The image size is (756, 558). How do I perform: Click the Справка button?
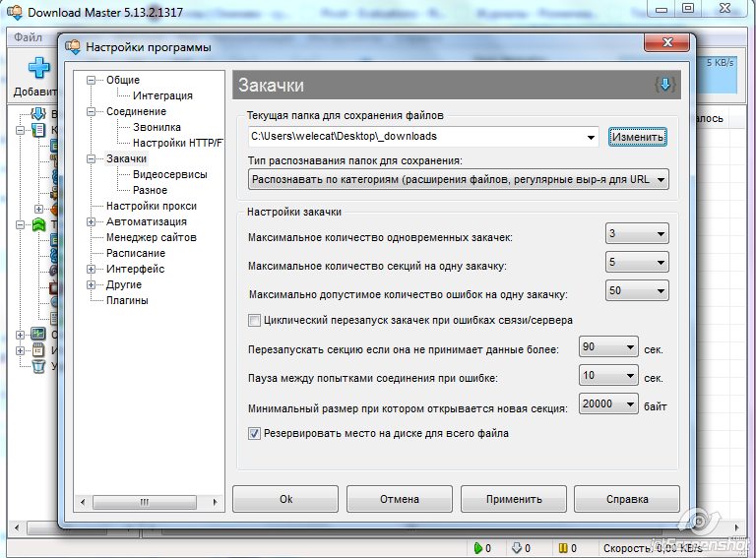coord(627,499)
